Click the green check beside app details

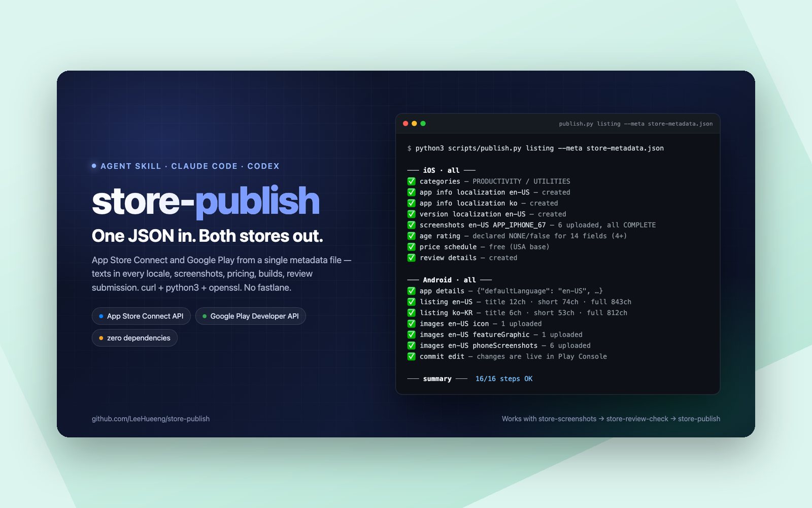point(411,291)
